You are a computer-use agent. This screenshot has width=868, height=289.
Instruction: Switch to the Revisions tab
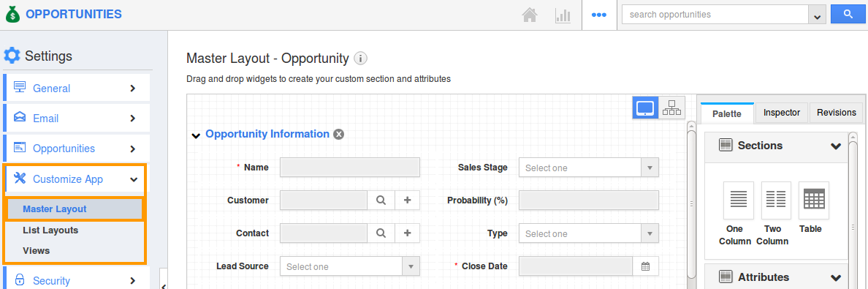[x=837, y=113]
